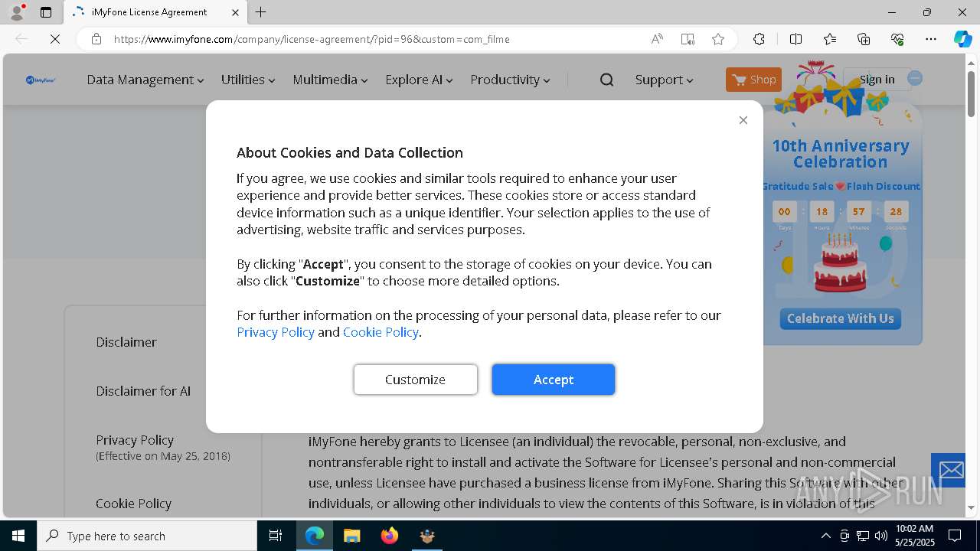Stop loading the page
The width and height of the screenshot is (980, 551).
click(55, 39)
